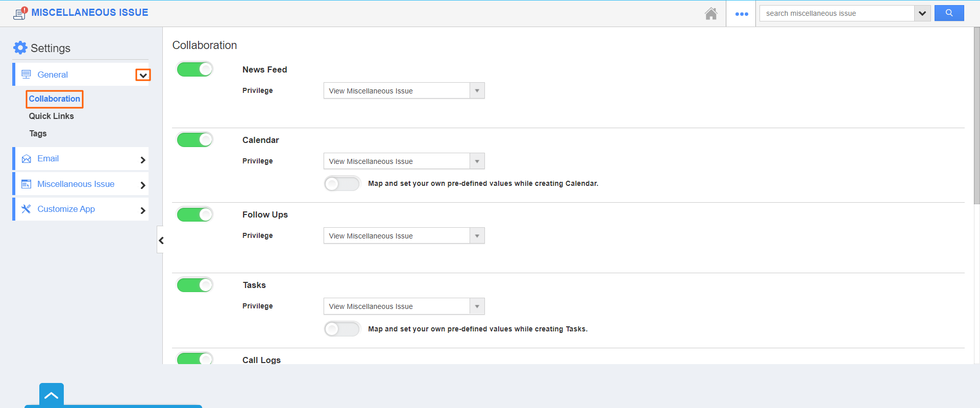Open the Email settings menu
The height and width of the screenshot is (408, 980).
tap(81, 159)
